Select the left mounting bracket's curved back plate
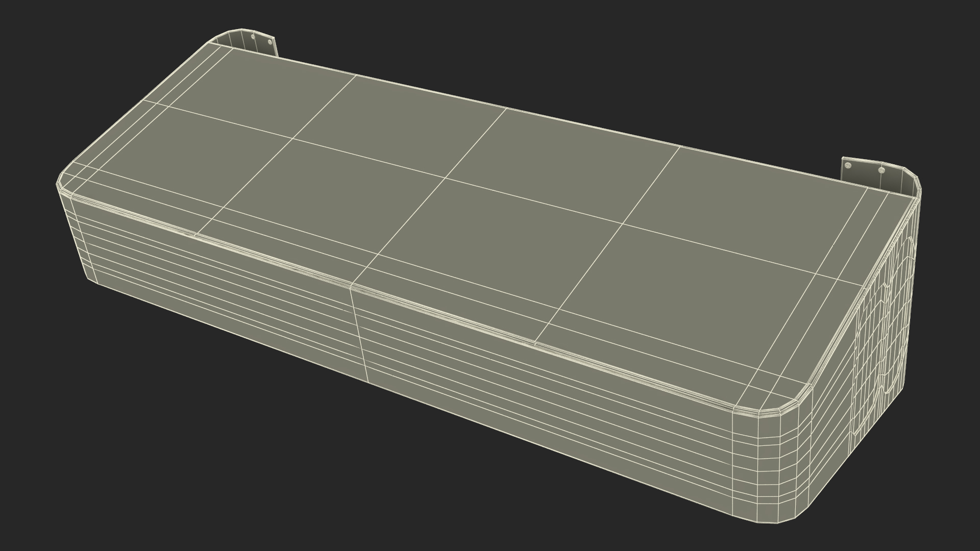The height and width of the screenshot is (551, 980). pos(236,40)
